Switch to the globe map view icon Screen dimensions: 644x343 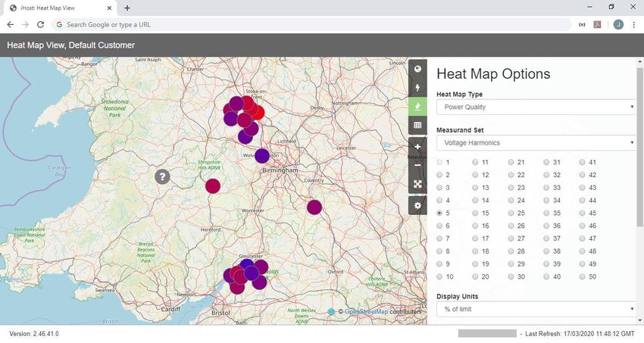click(417, 69)
